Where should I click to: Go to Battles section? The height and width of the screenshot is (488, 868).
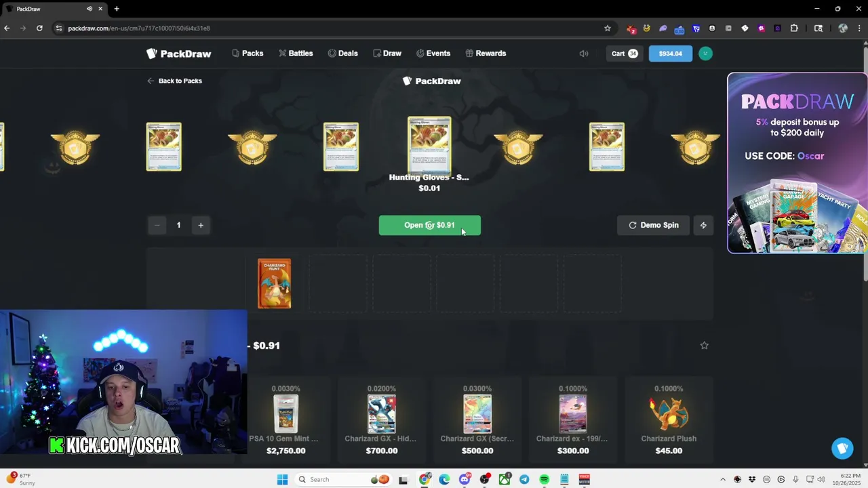point(296,54)
